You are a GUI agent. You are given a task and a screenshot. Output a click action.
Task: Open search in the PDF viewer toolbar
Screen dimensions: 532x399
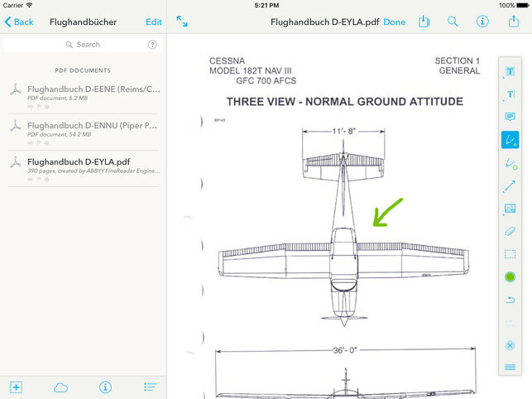coord(453,22)
